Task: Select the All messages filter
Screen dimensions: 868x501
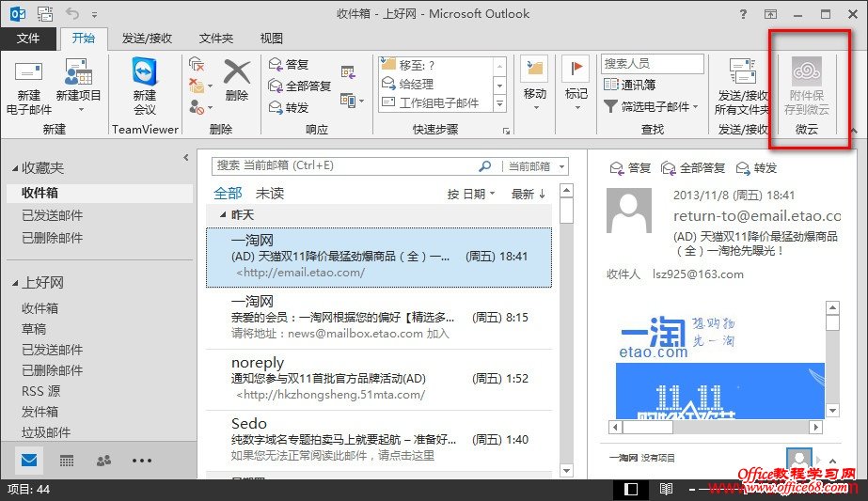Action: 228,194
